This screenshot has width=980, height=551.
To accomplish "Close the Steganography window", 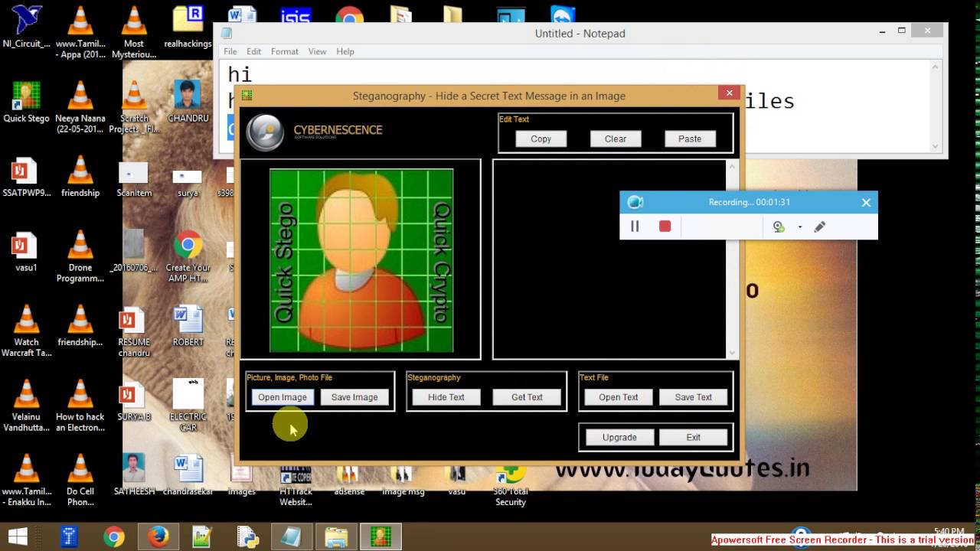I will click(729, 93).
